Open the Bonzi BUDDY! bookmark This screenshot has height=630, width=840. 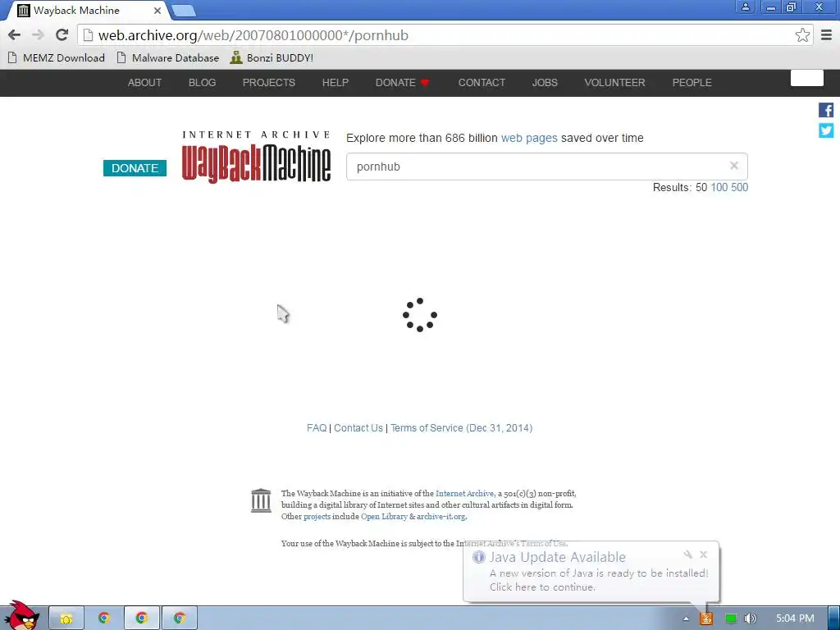click(272, 58)
